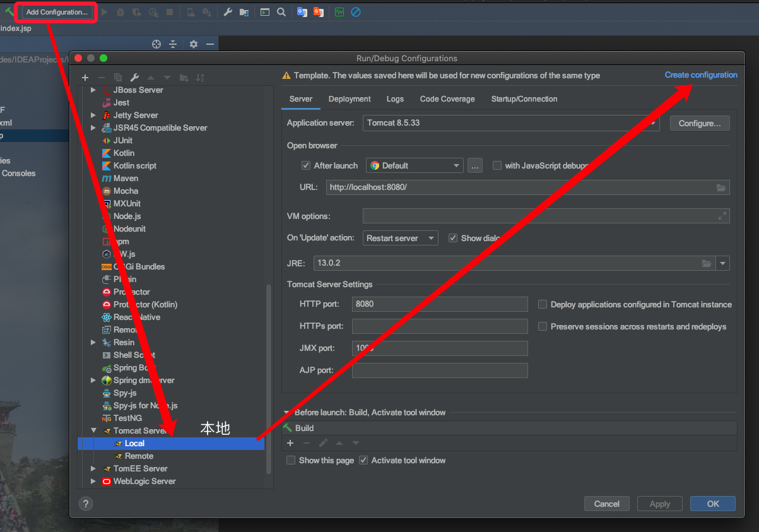Click the VM options input field

(546, 216)
